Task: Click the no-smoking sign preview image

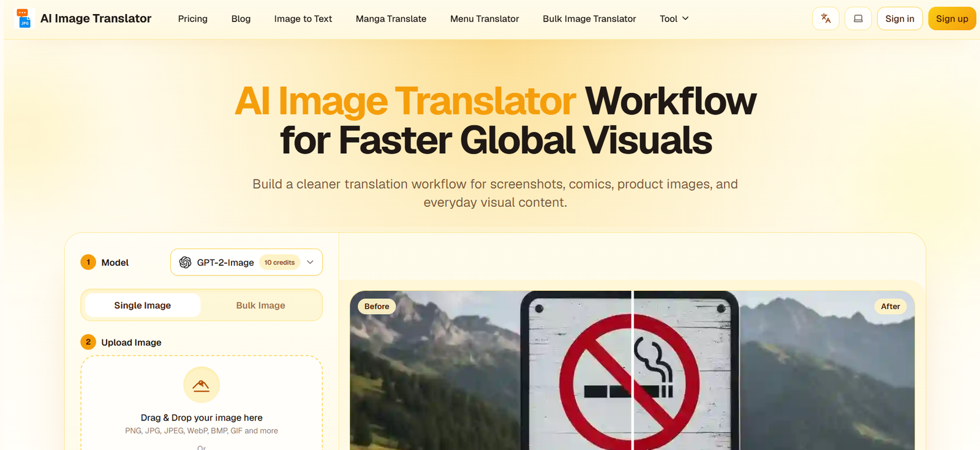Action: tap(632, 370)
